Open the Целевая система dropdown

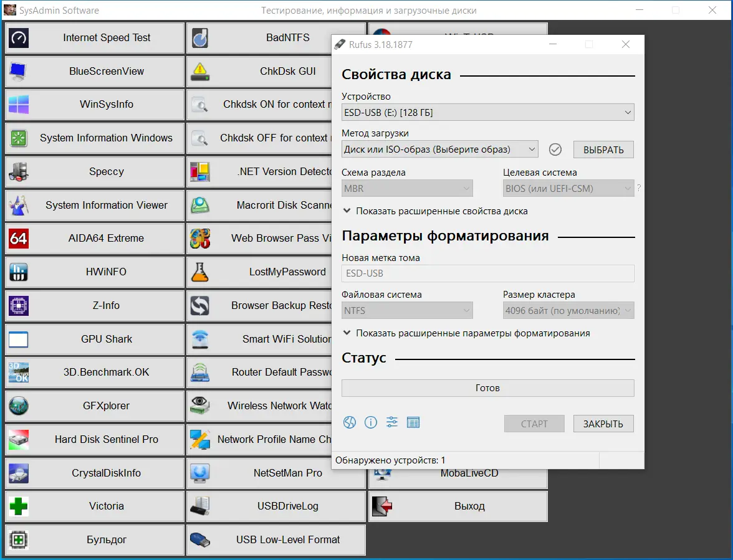click(568, 189)
